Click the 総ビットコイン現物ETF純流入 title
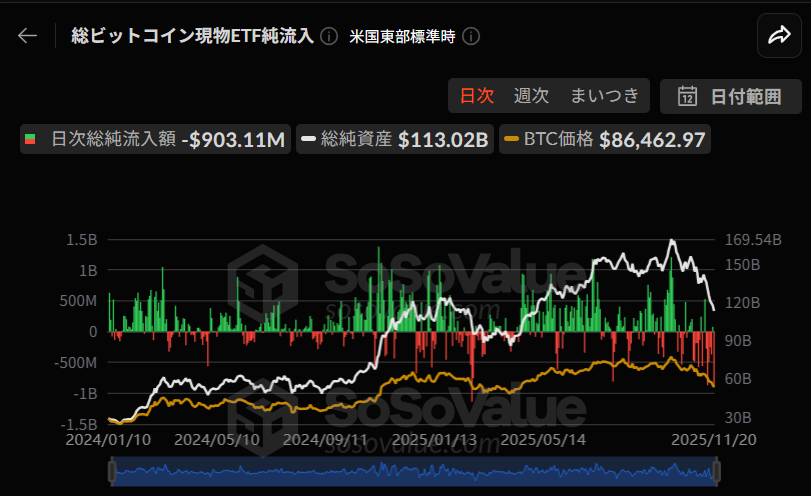The width and height of the screenshot is (811, 496). pos(193,36)
